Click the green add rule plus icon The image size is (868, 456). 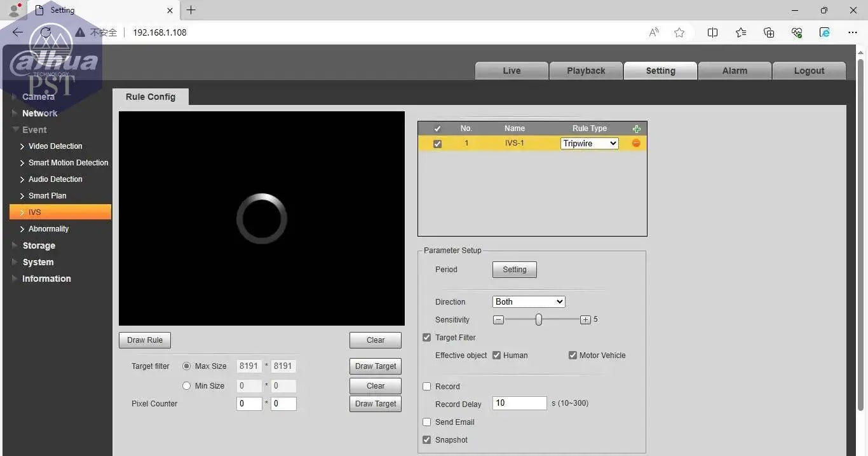636,128
